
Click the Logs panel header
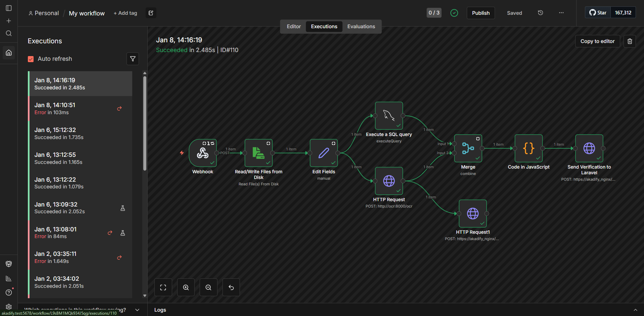(x=396, y=310)
